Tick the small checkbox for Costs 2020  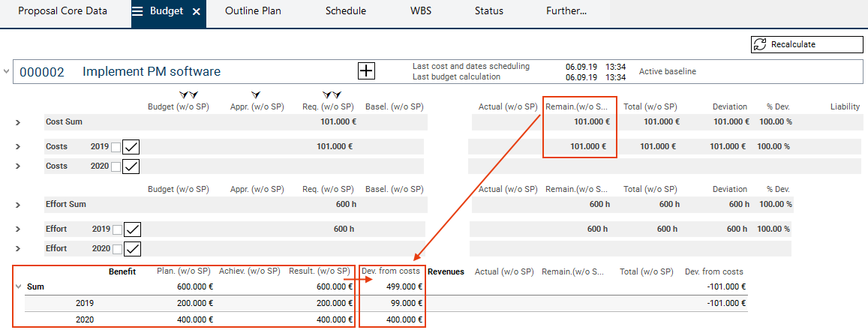[116, 166]
